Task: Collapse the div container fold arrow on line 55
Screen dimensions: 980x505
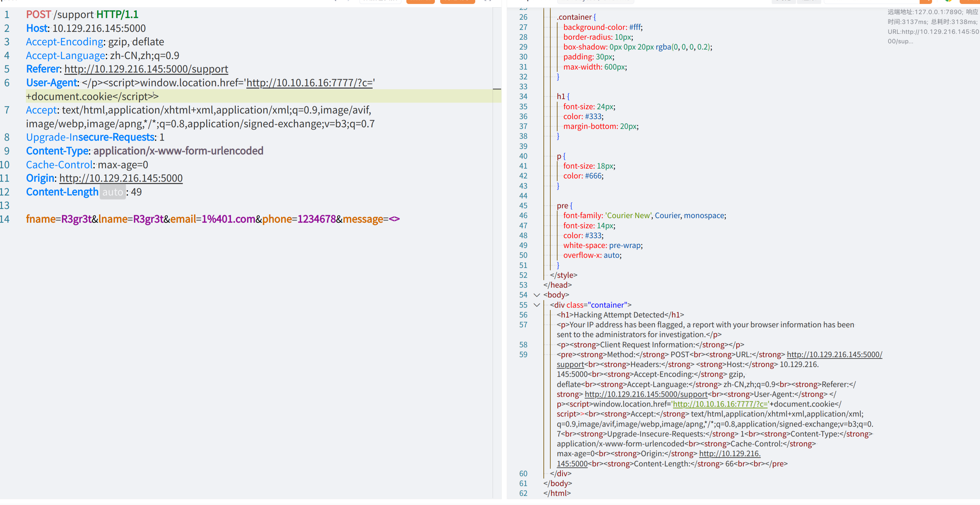Action: click(x=537, y=305)
